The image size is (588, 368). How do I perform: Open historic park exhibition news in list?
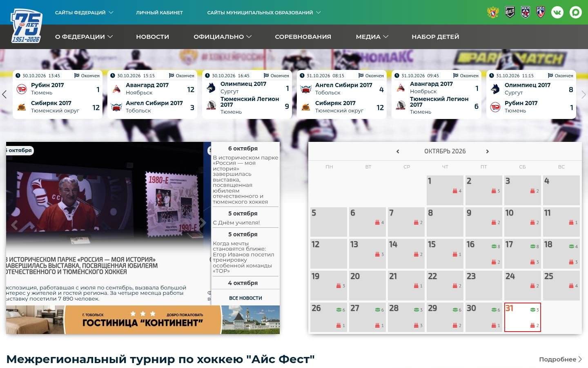245,180
